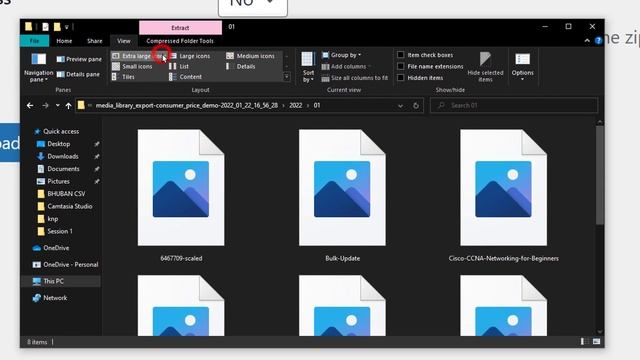Refresh the current folder
640x360 pixels.
pyautogui.click(x=416, y=106)
